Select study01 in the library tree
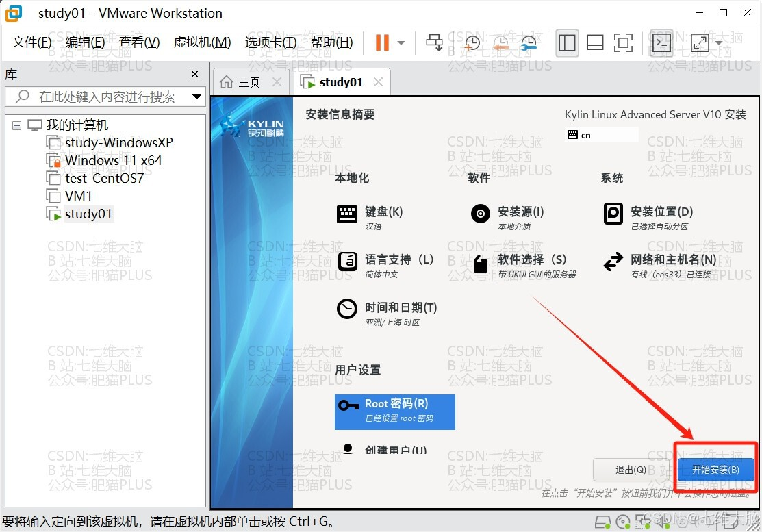The height and width of the screenshot is (532, 762). point(79,214)
